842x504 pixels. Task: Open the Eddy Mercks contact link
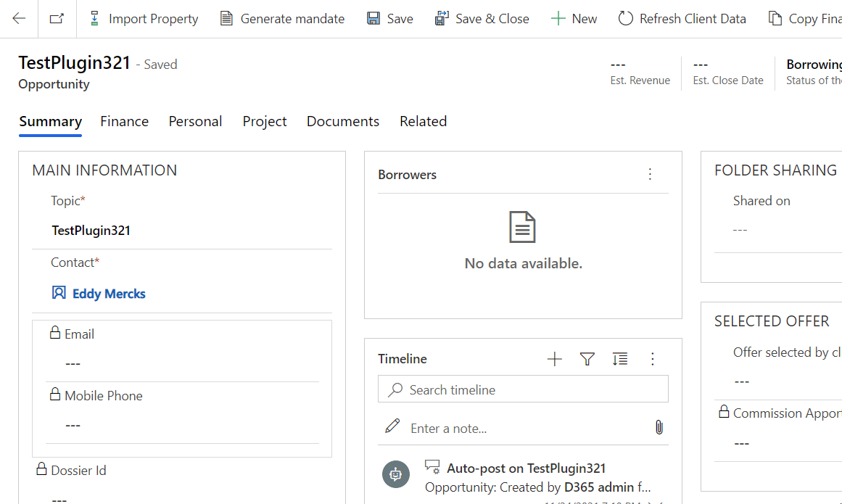(x=109, y=294)
